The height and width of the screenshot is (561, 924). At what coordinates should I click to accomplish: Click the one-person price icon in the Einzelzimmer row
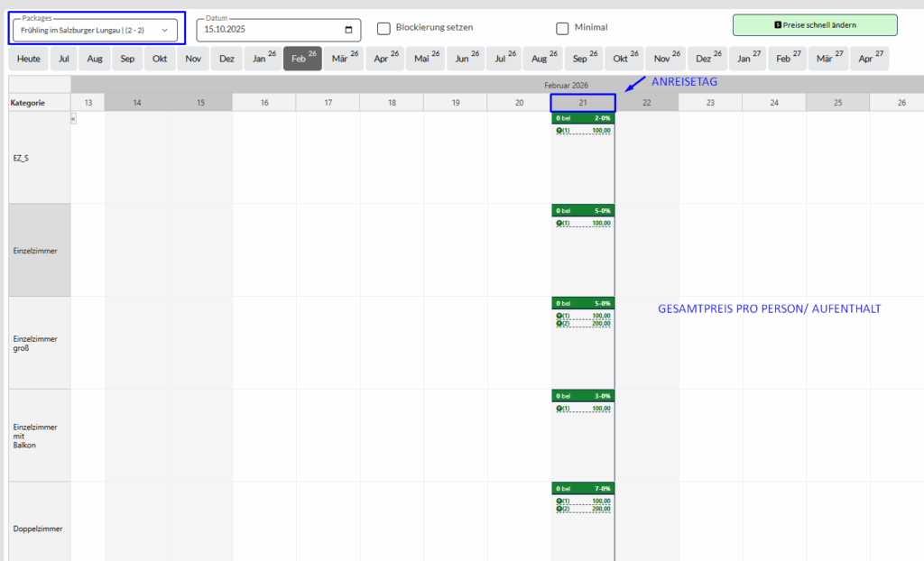(560, 223)
